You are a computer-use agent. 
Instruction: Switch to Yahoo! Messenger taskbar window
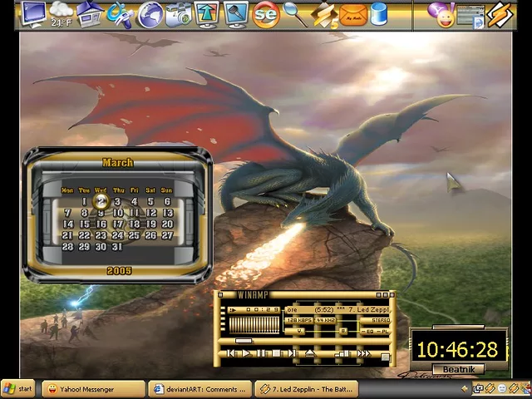(93, 389)
